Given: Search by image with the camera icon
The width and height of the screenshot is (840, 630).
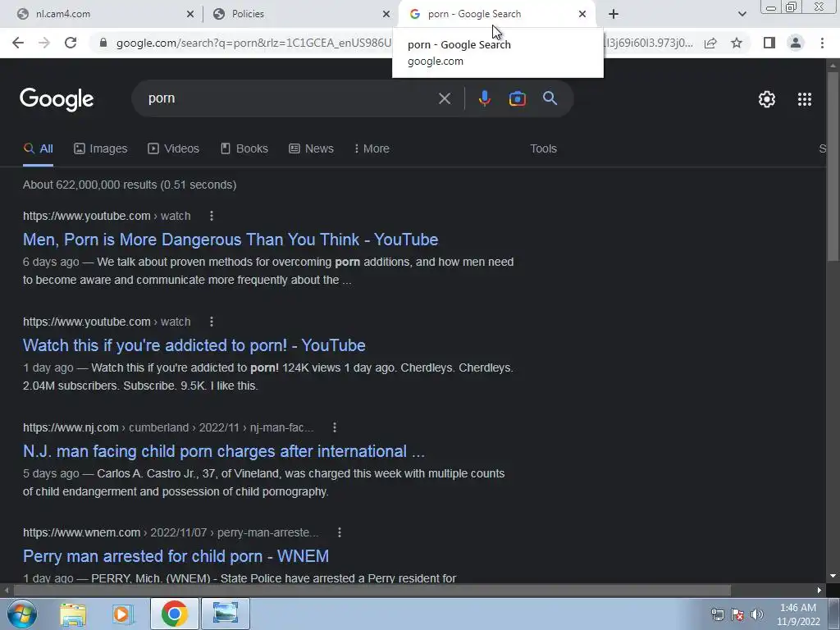Looking at the screenshot, I should 517,98.
